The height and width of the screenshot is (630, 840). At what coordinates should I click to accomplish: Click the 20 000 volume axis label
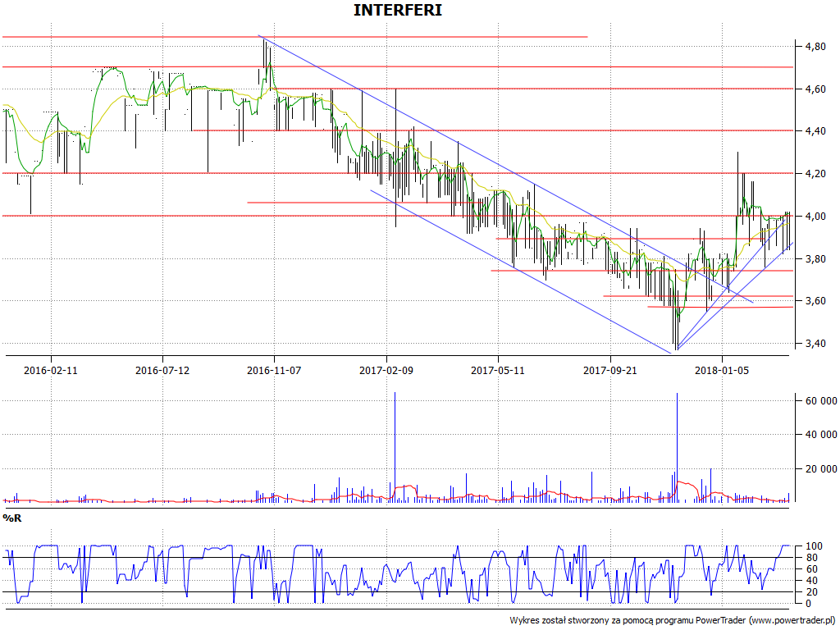(x=820, y=469)
